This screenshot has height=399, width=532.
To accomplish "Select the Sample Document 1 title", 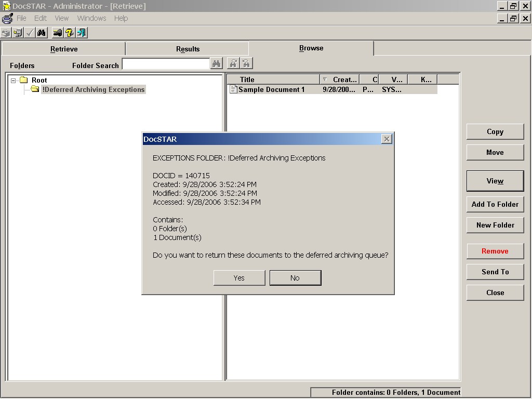I will 271,89.
